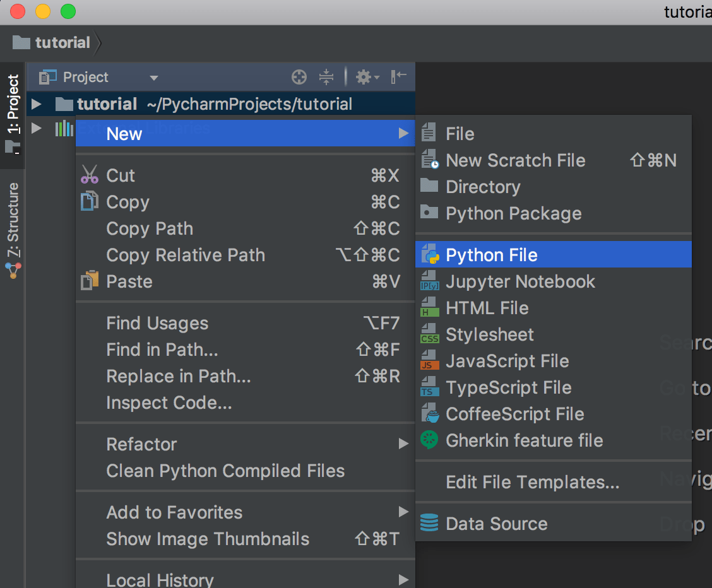Click the collapse all icon in Project panel
Image resolution: width=712 pixels, height=588 pixels.
[x=326, y=78]
